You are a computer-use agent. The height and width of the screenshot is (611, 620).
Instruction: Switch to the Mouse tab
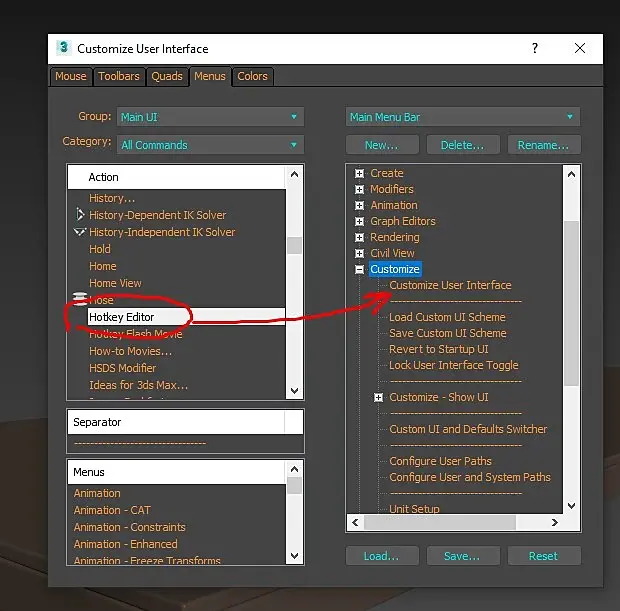[71, 76]
